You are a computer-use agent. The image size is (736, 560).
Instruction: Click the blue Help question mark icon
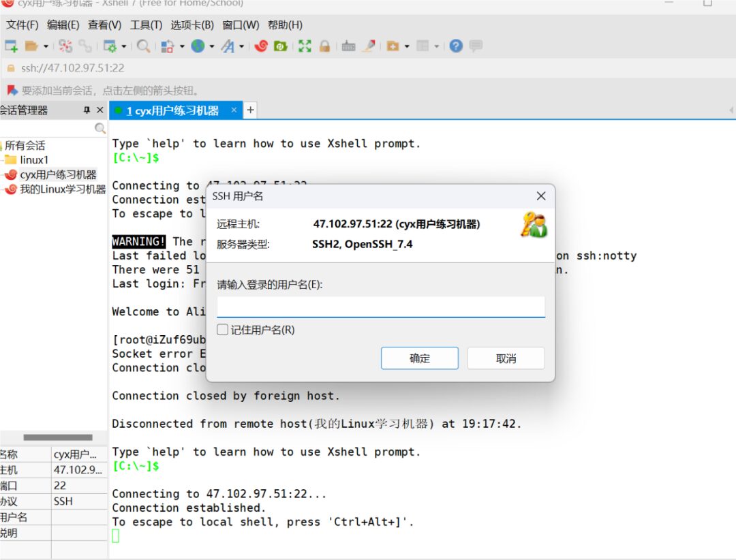(456, 46)
